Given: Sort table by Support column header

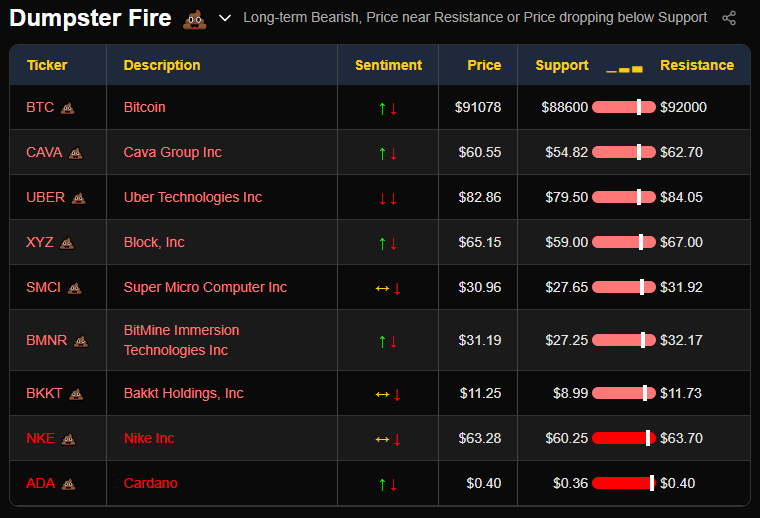Looking at the screenshot, I should point(561,65).
